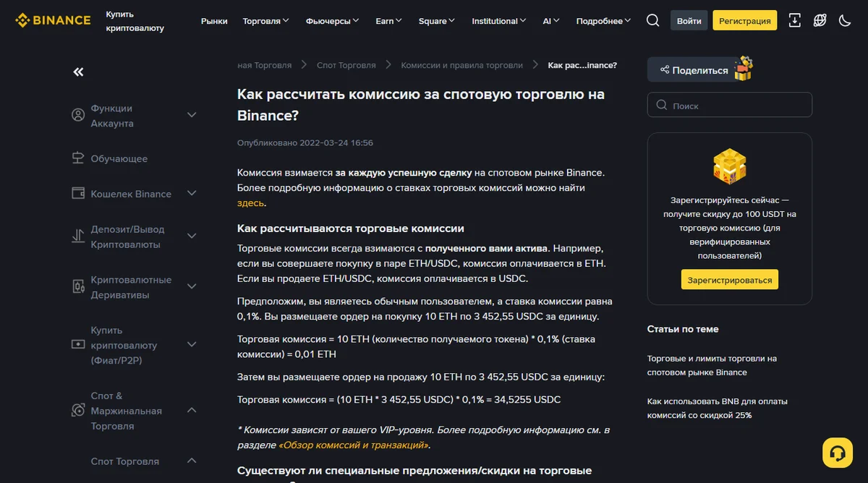
Task: Click the publication date Опубликовано 2022-03-24
Action: (305, 143)
